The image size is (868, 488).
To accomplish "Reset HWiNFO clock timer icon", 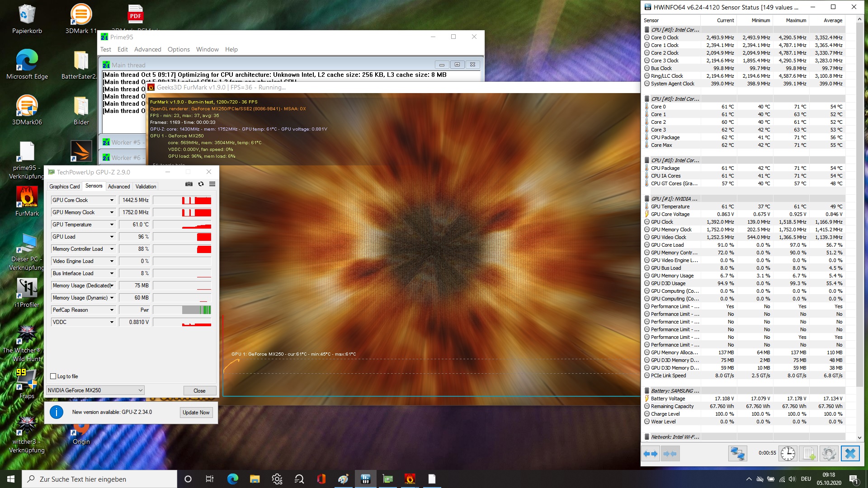I will pos(788,453).
